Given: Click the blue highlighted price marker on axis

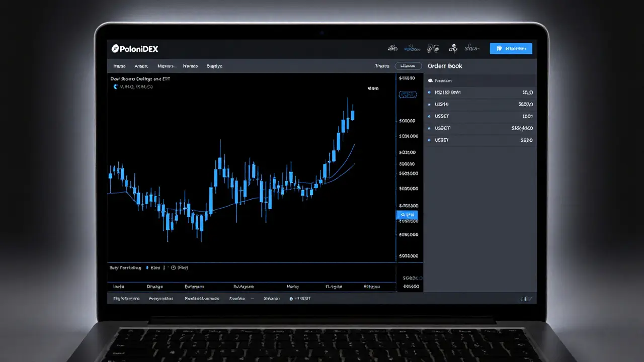Looking at the screenshot, I should (x=407, y=215).
